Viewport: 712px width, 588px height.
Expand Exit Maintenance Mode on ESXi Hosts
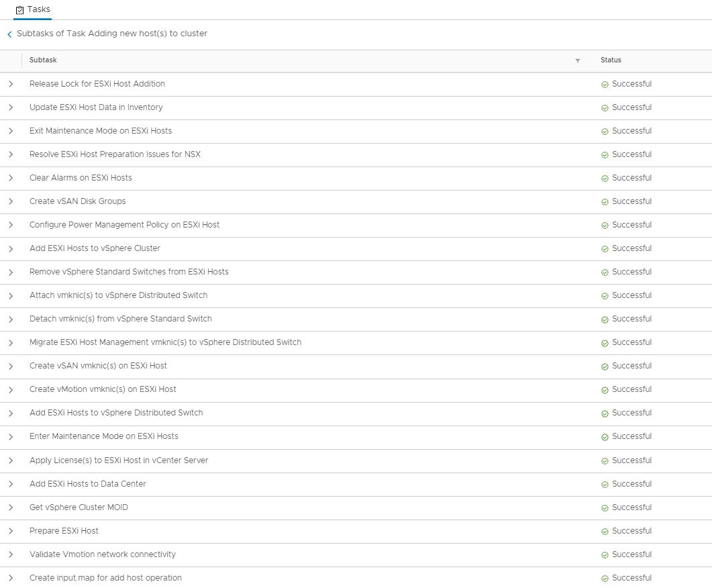[11, 131]
